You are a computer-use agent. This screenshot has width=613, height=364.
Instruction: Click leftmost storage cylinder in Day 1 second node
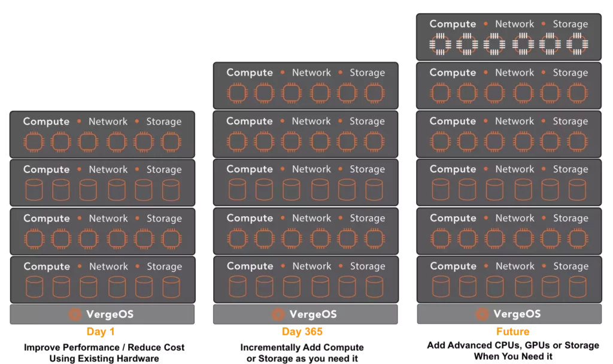coord(34,190)
